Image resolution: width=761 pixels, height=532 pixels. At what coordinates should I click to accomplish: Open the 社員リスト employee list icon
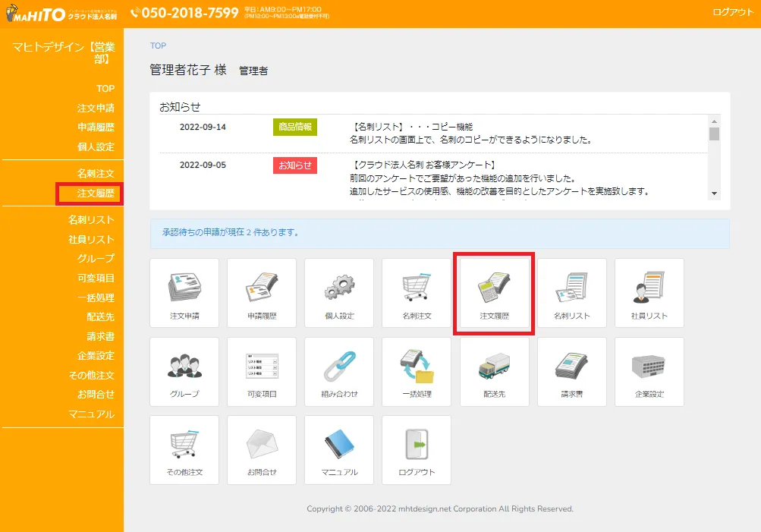[649, 293]
